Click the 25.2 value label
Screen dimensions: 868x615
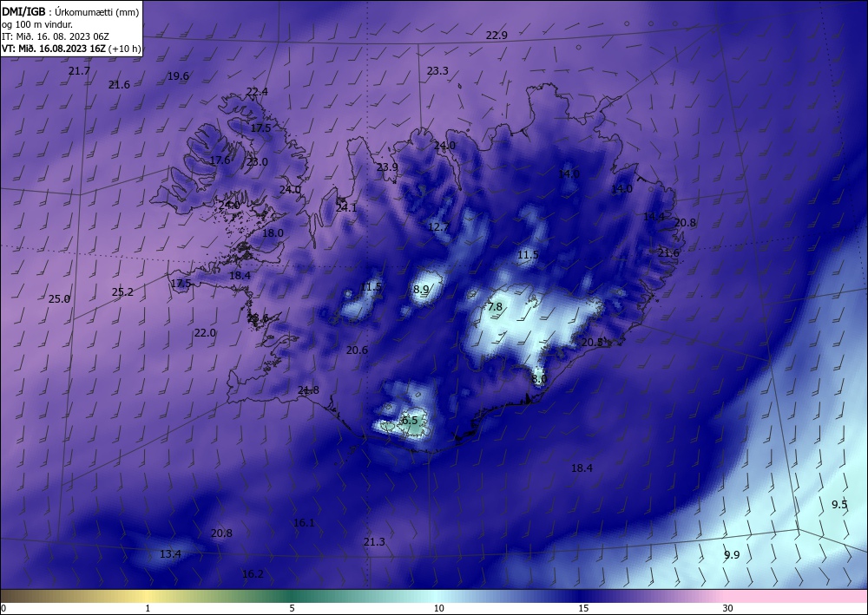(122, 292)
